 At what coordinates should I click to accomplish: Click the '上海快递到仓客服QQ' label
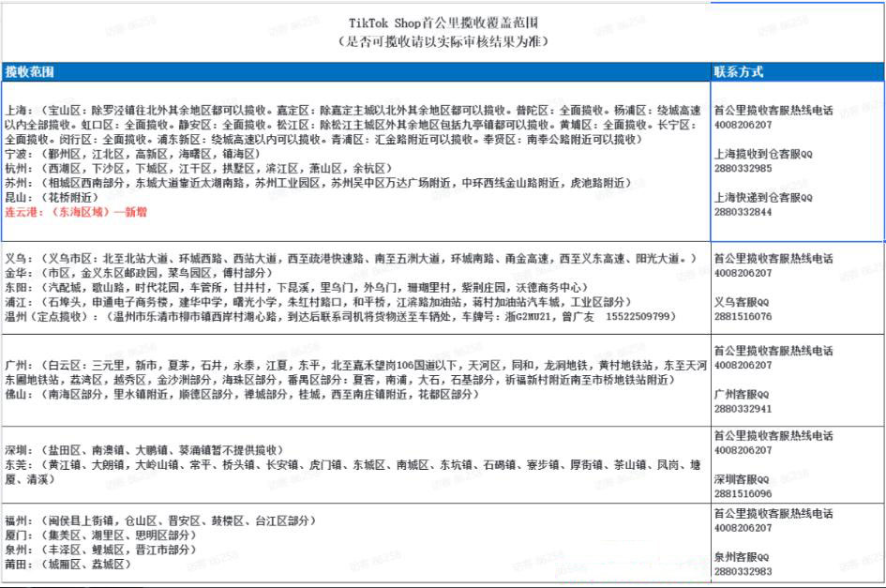coord(763,197)
